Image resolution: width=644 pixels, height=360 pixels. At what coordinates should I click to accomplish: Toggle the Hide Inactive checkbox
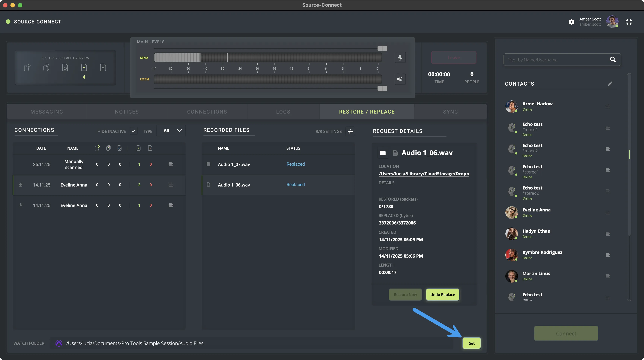[x=133, y=131]
